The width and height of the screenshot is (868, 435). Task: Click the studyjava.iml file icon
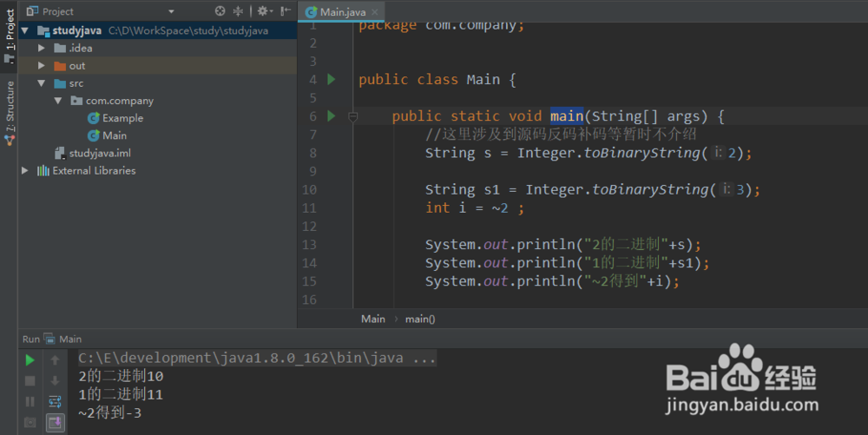coord(60,153)
